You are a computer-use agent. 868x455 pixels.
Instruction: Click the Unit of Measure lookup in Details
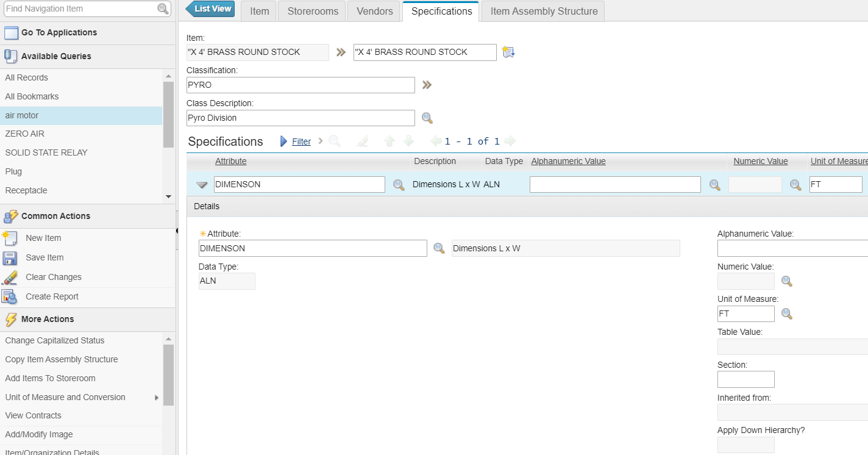click(787, 314)
